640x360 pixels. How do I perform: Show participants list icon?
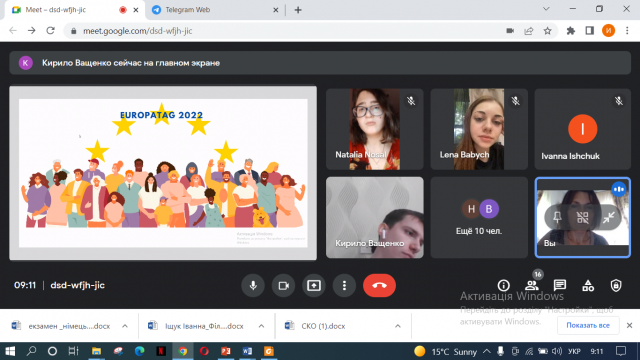click(532, 285)
